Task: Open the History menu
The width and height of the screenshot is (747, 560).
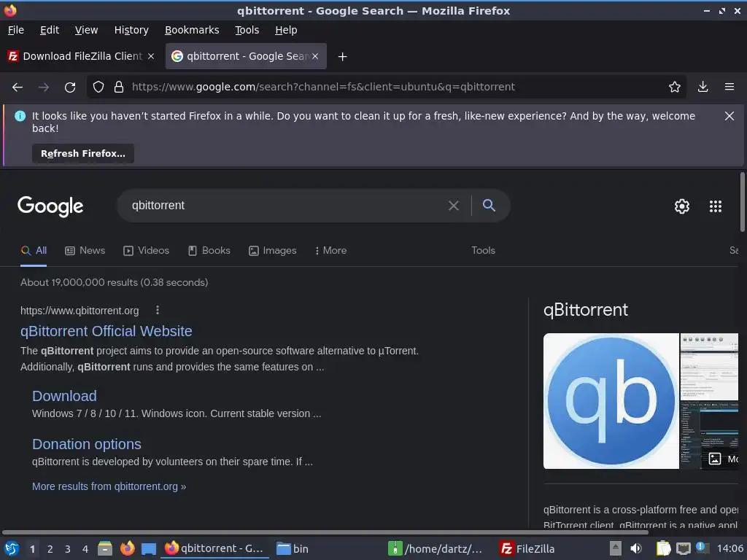Action: coord(131,30)
